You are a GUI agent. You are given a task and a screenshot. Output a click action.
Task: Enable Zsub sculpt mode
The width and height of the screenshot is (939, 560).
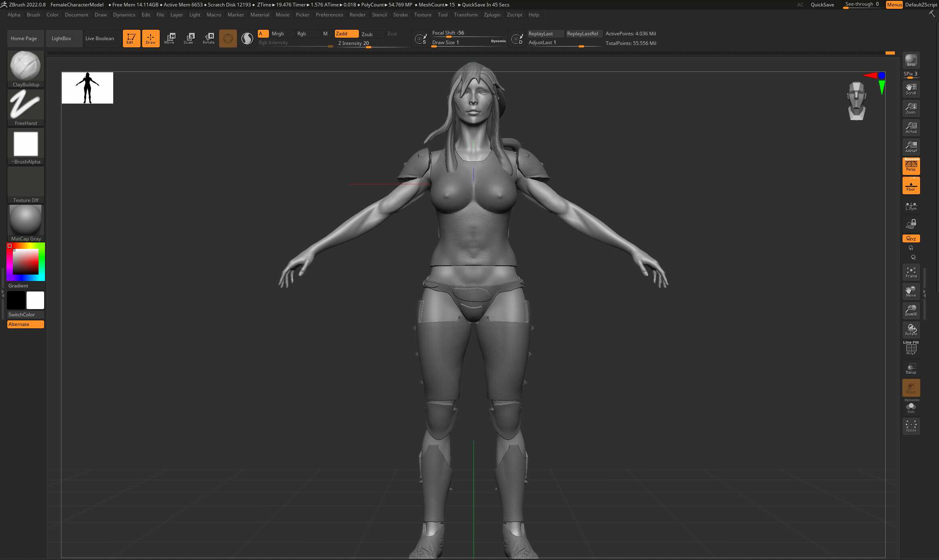tap(367, 34)
